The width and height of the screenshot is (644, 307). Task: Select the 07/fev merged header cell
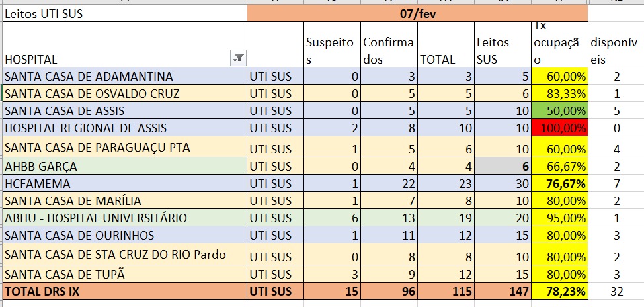(417, 13)
